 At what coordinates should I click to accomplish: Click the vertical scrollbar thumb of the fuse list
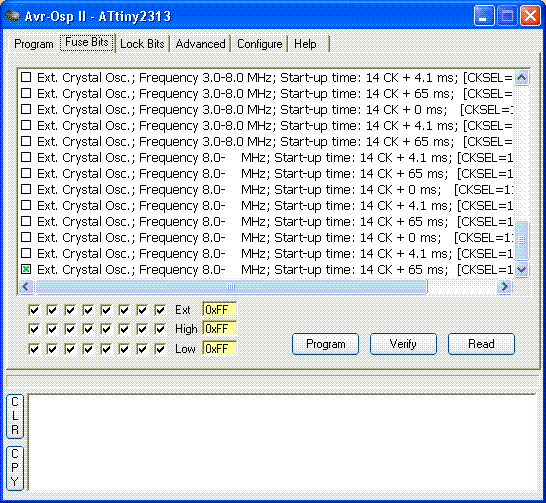click(521, 240)
